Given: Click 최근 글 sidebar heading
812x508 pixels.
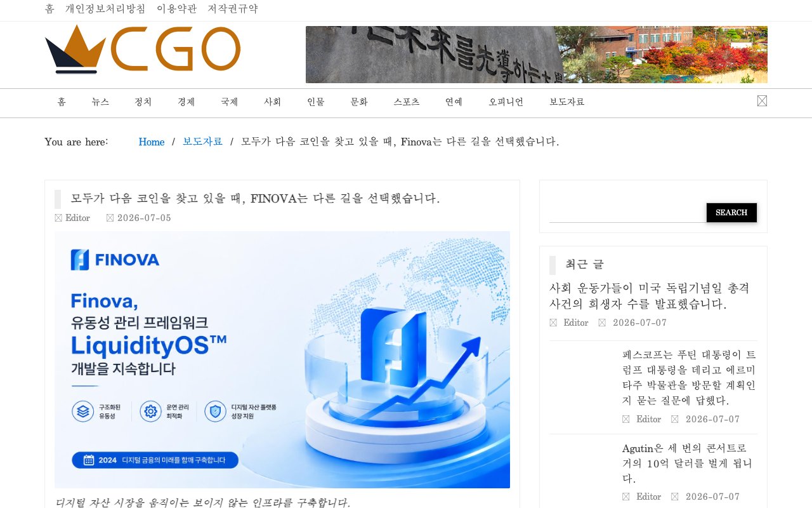Looking at the screenshot, I should coord(585,265).
